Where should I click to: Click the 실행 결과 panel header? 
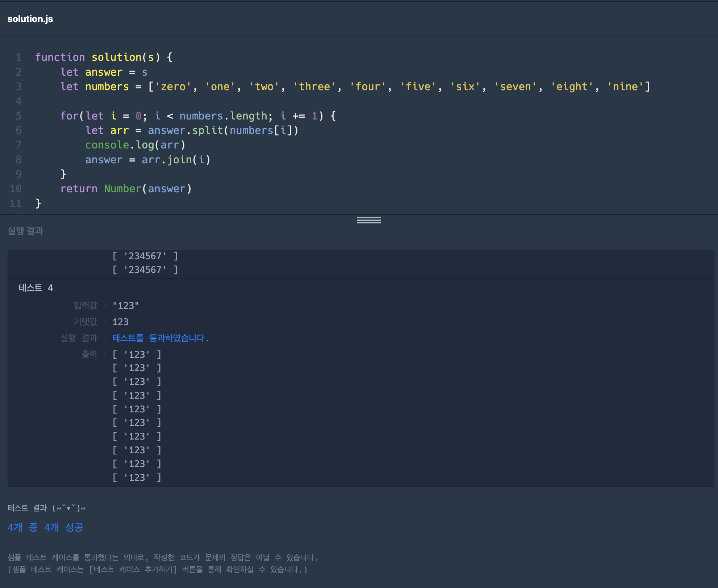[25, 231]
